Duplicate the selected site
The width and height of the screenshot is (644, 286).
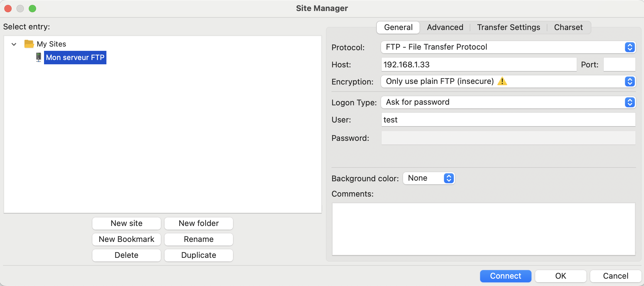click(199, 255)
